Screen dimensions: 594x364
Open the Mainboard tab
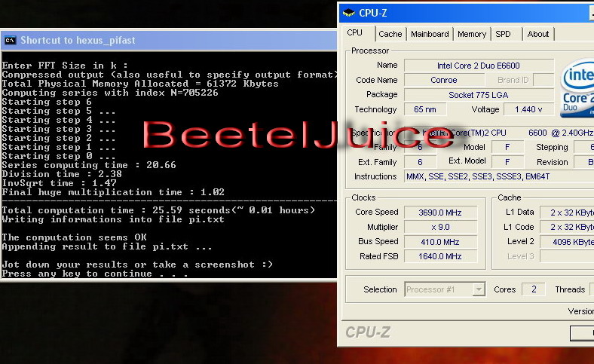tap(430, 34)
